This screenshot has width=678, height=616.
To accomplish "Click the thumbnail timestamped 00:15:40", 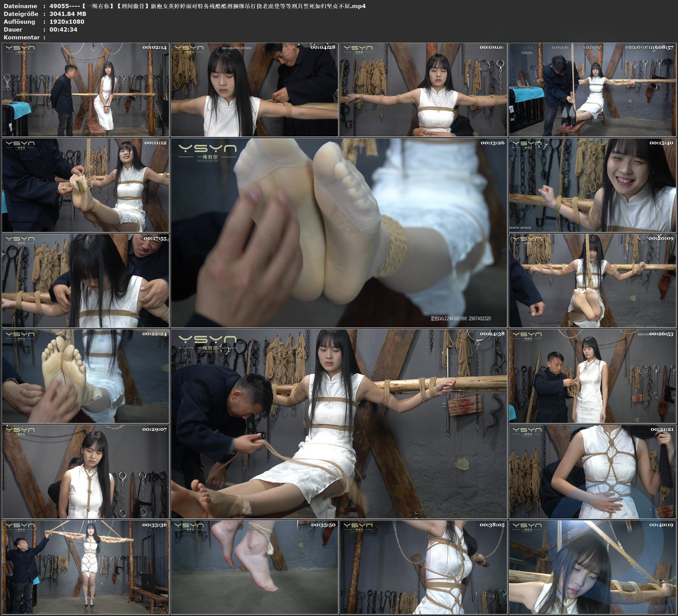I will tap(593, 185).
